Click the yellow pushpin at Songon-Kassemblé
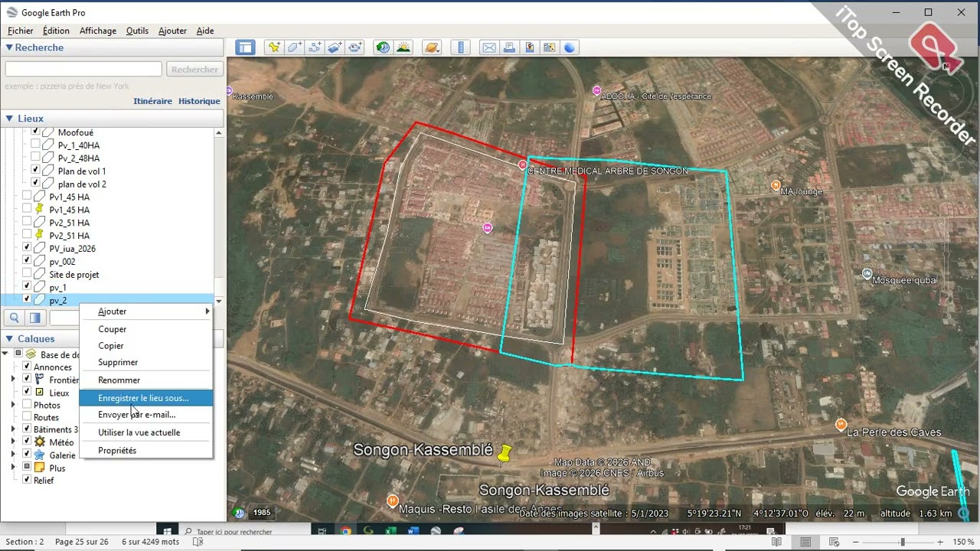 coord(505,454)
